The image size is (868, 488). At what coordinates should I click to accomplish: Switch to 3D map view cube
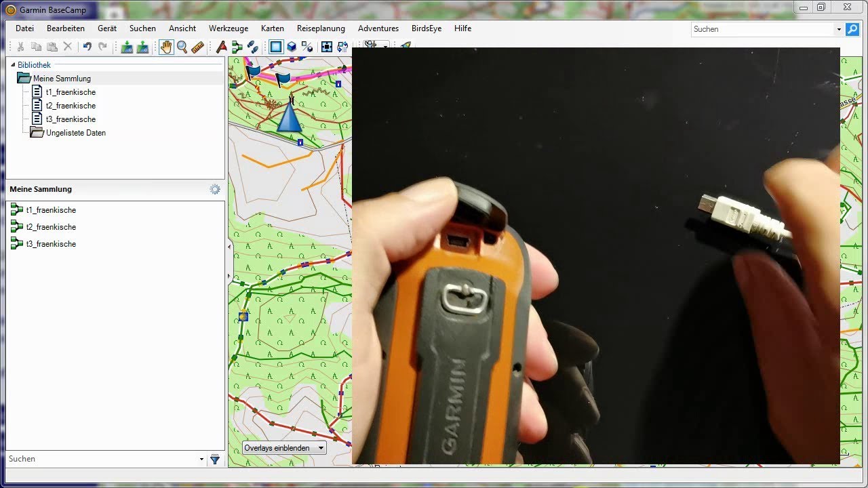click(291, 47)
